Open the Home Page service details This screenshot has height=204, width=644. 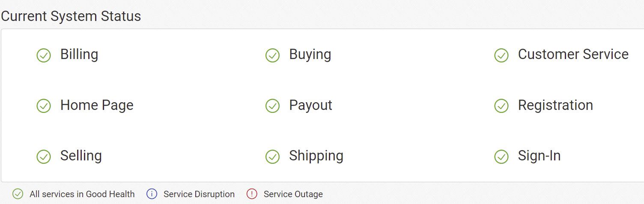click(x=97, y=105)
